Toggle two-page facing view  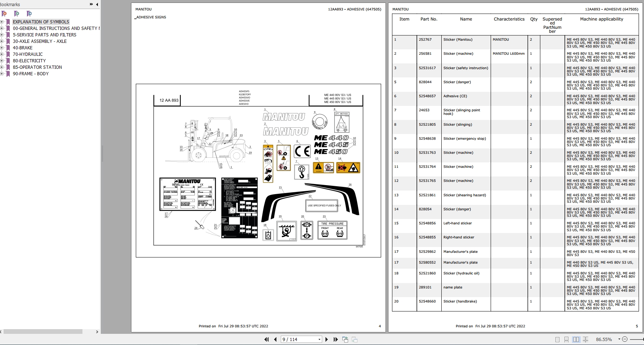click(x=576, y=339)
